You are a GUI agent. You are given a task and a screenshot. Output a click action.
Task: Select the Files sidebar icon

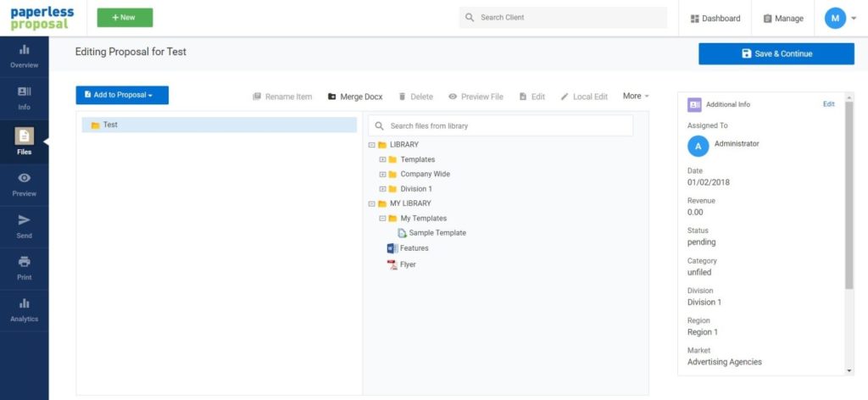point(25,136)
